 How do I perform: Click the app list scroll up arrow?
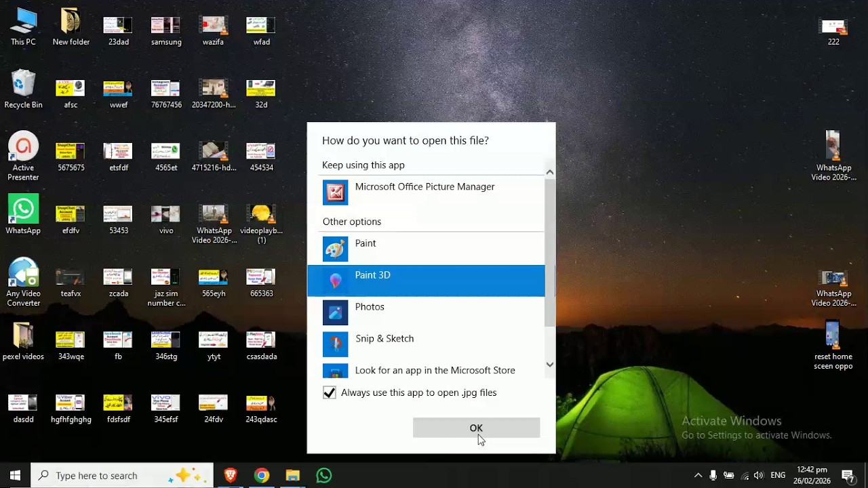pos(550,172)
